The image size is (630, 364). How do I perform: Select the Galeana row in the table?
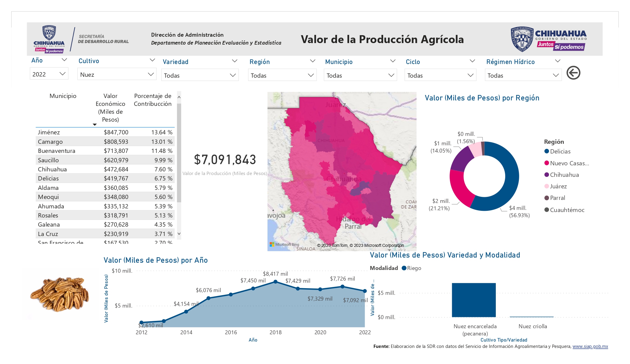[105, 224]
